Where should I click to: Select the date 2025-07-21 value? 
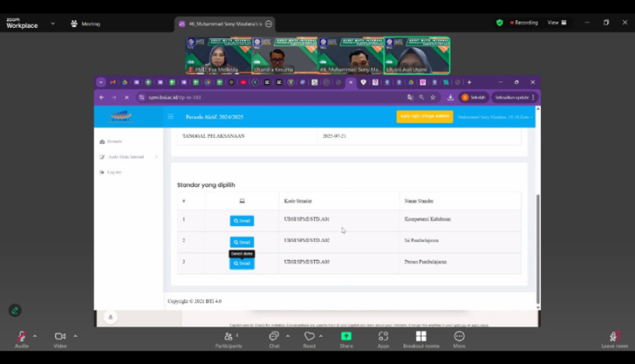click(334, 136)
